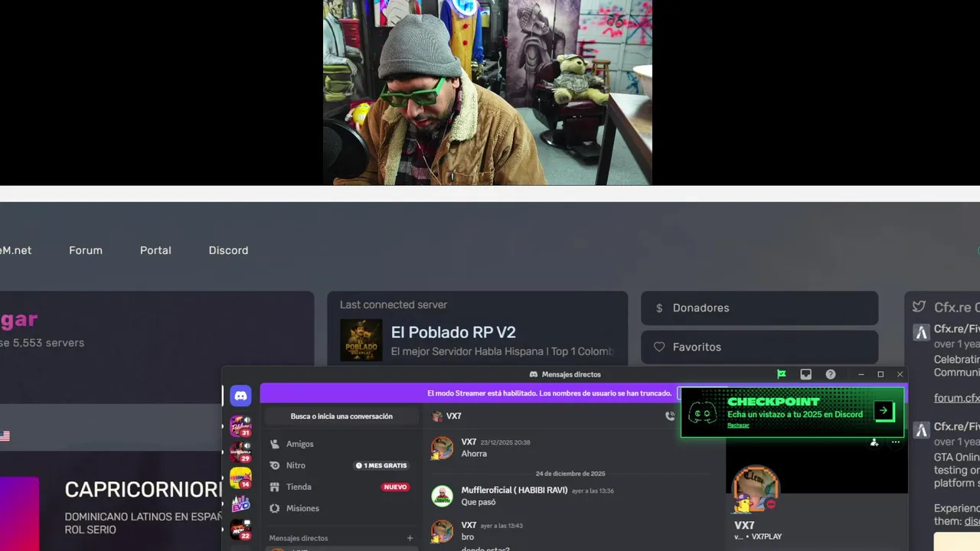Open the EVO server in Discord sidebar
The width and height of the screenshot is (980, 551).
tap(240, 504)
